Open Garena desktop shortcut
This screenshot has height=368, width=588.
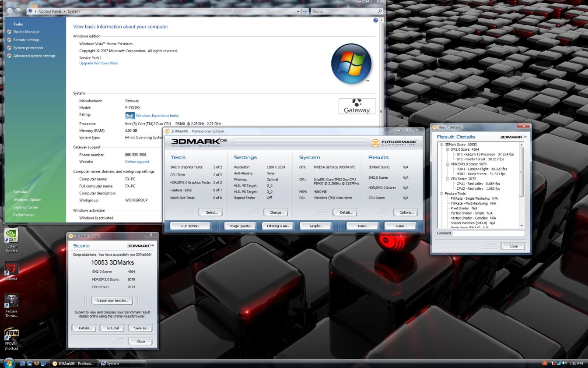[11, 271]
